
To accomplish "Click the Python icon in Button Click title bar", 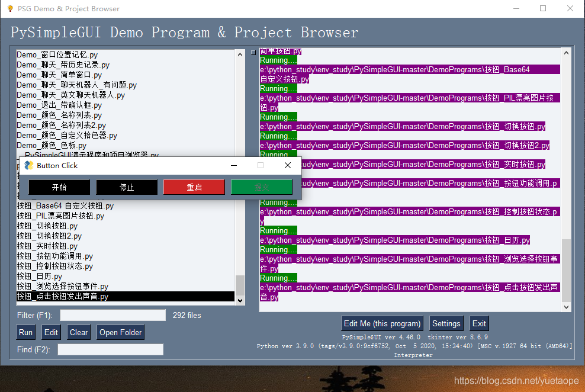I will (29, 165).
